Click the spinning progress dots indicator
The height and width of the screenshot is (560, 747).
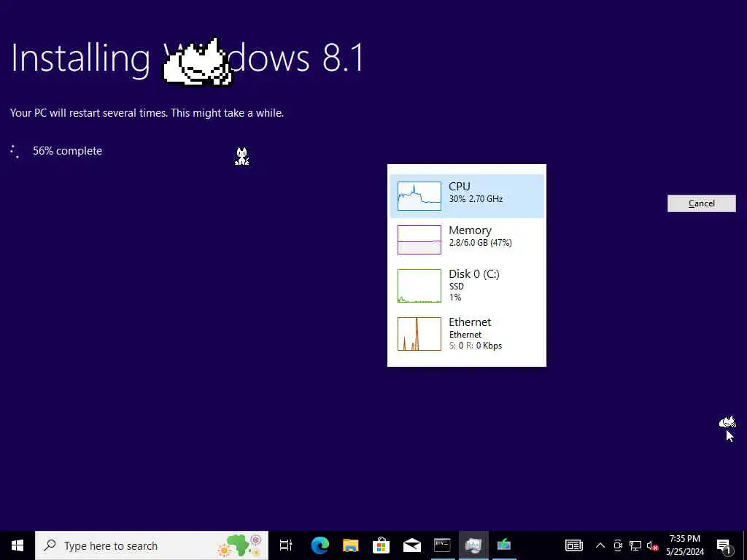click(x=15, y=152)
